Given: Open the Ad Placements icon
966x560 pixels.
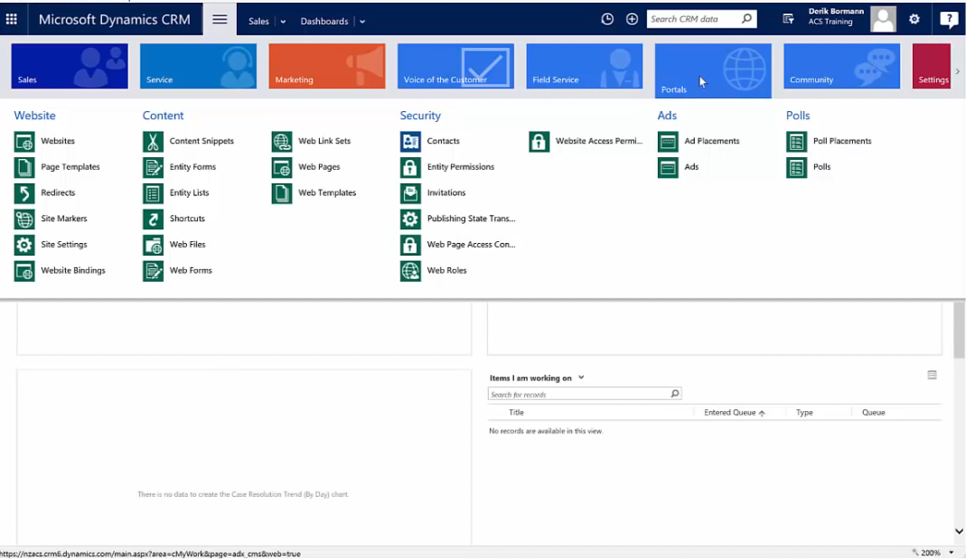Looking at the screenshot, I should tap(668, 142).
